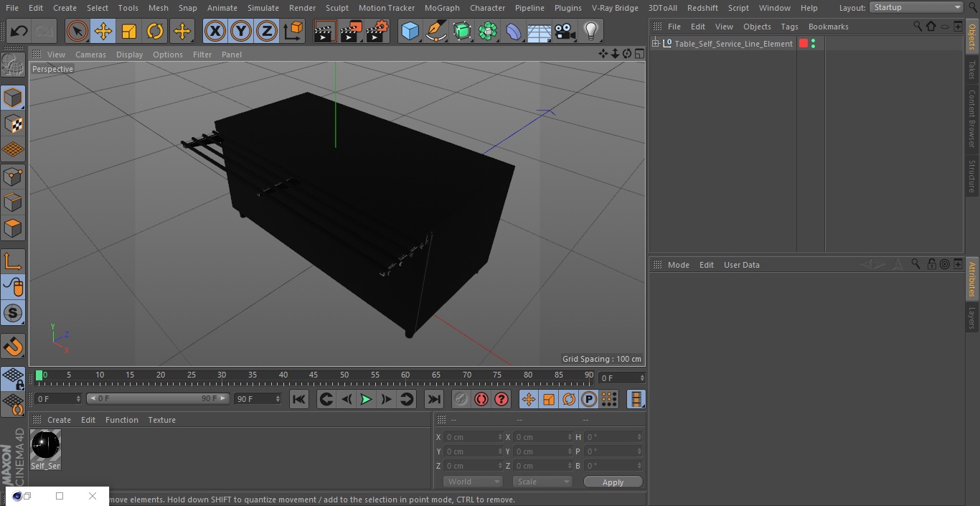Click the red layer color swatch
980x506 pixels.
[x=804, y=44]
